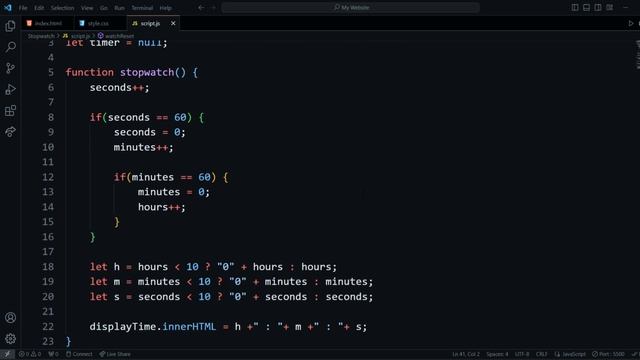The width and height of the screenshot is (640, 360).
Task: Change indentation via Spaces: 4
Action: pyautogui.click(x=497, y=354)
